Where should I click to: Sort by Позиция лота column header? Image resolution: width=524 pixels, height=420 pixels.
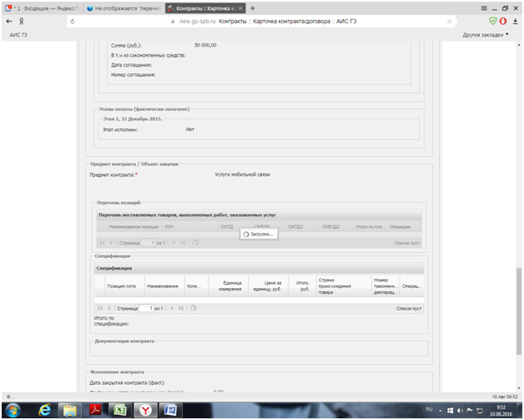pos(124,286)
